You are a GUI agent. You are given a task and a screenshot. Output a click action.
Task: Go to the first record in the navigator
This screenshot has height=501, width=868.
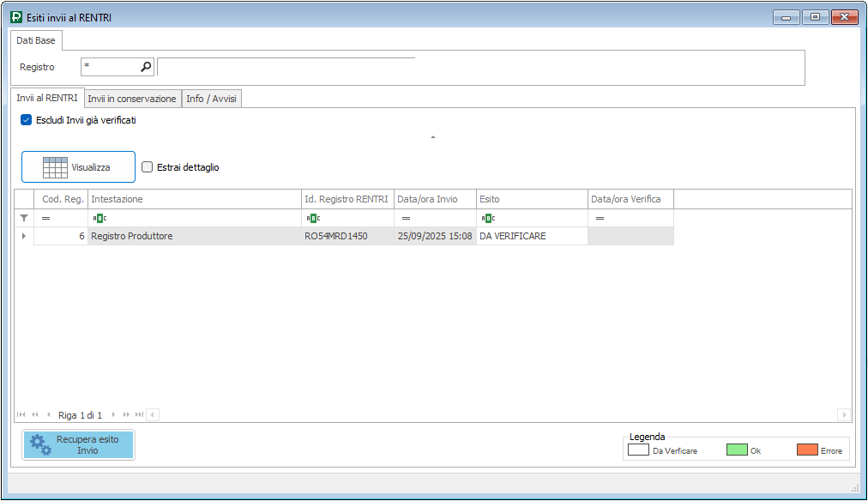tap(21, 415)
